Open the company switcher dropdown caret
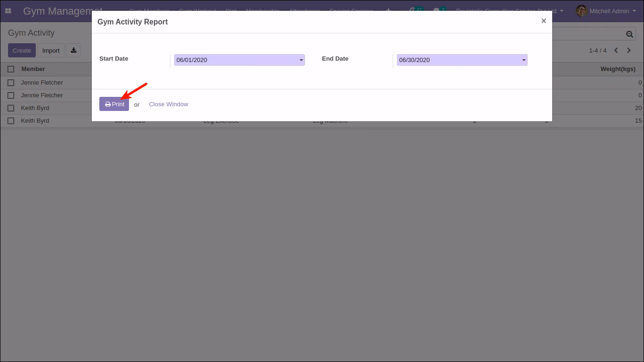Screen dimensions: 644x362 [562, 11]
